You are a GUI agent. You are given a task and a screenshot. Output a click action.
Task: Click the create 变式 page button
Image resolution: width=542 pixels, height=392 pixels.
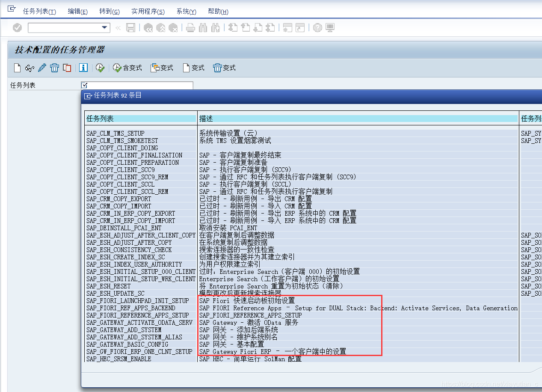[193, 68]
